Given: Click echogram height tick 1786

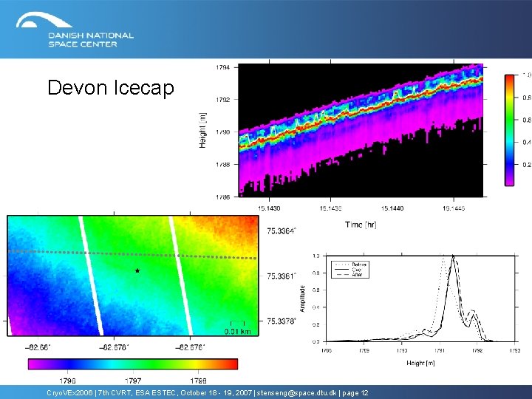Looking at the screenshot, I should point(222,197).
